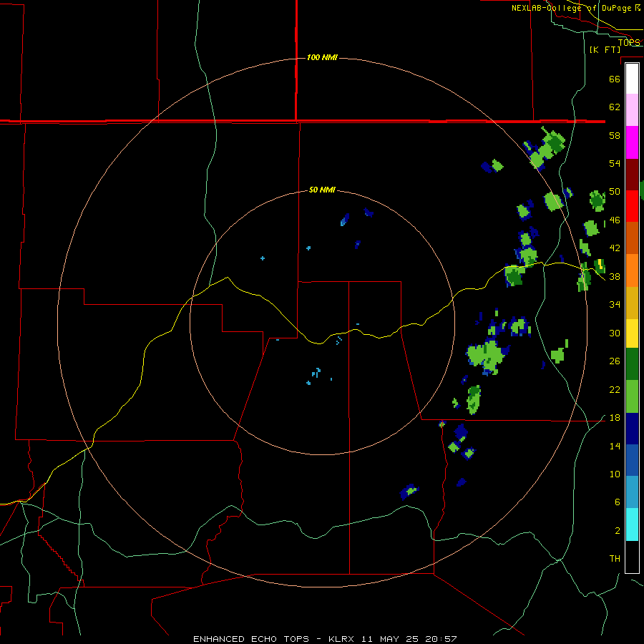Click the TH legend label

click(x=615, y=559)
